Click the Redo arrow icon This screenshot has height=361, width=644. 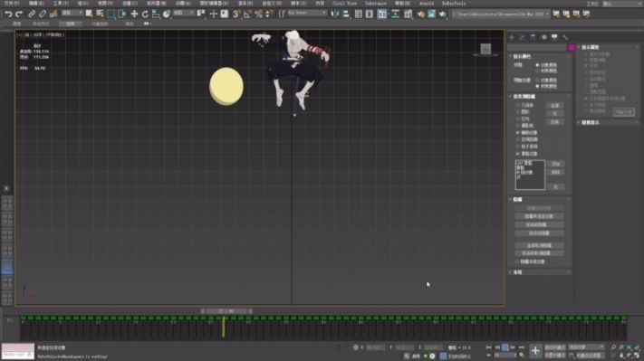tap(19, 14)
